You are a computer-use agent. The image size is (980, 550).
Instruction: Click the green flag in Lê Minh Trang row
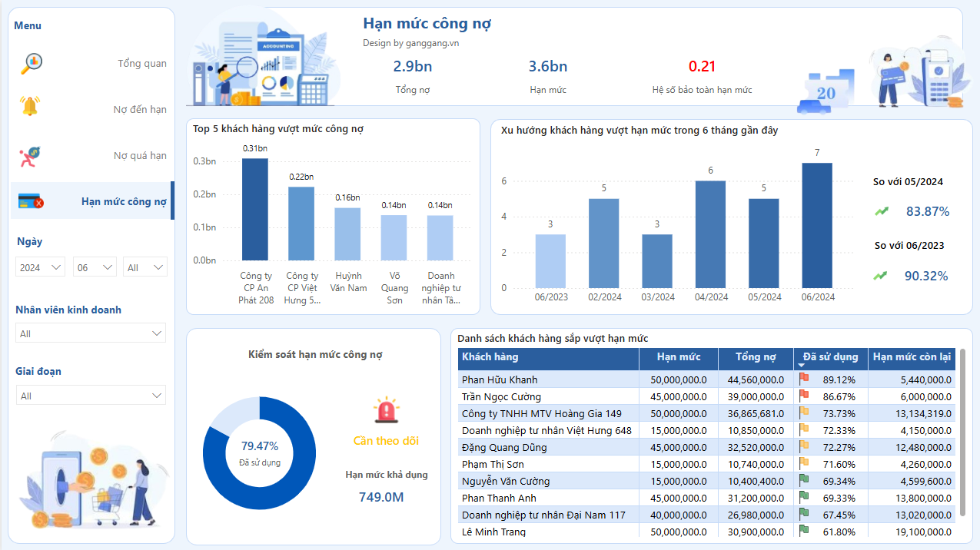click(x=804, y=530)
